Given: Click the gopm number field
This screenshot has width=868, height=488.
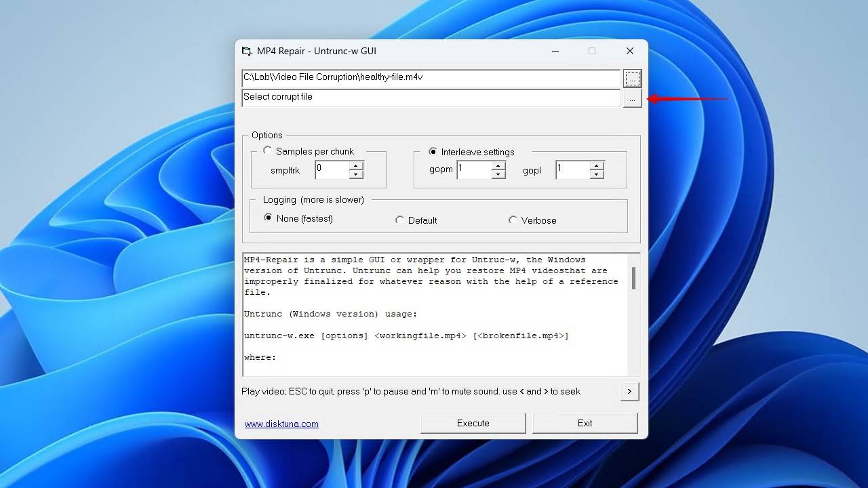Looking at the screenshot, I should click(475, 170).
